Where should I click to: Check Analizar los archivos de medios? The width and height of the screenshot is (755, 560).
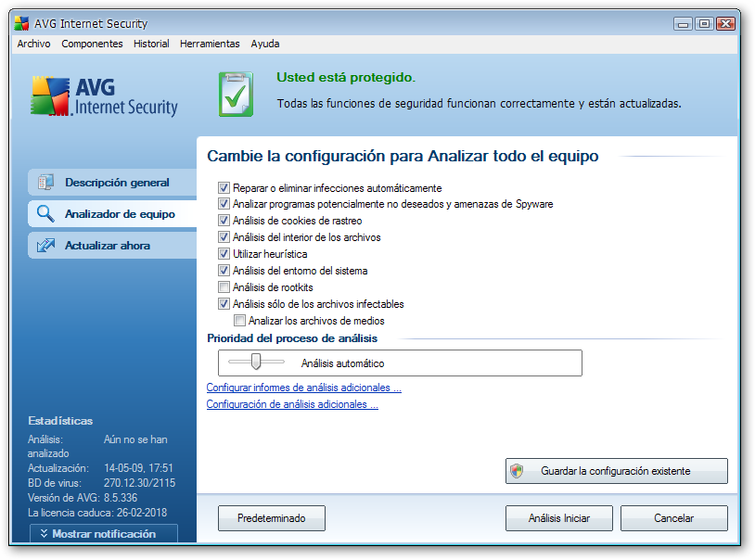pos(239,320)
